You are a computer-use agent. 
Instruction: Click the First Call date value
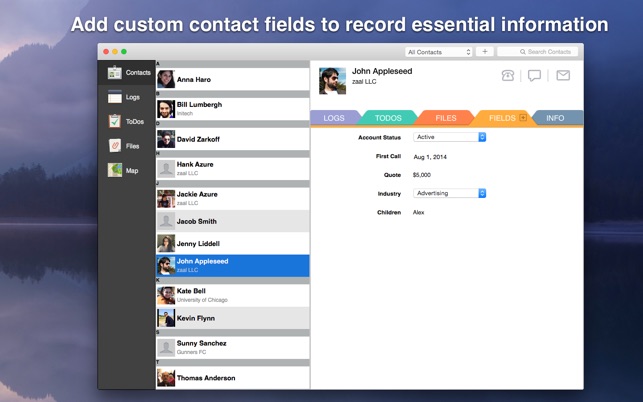coord(430,157)
